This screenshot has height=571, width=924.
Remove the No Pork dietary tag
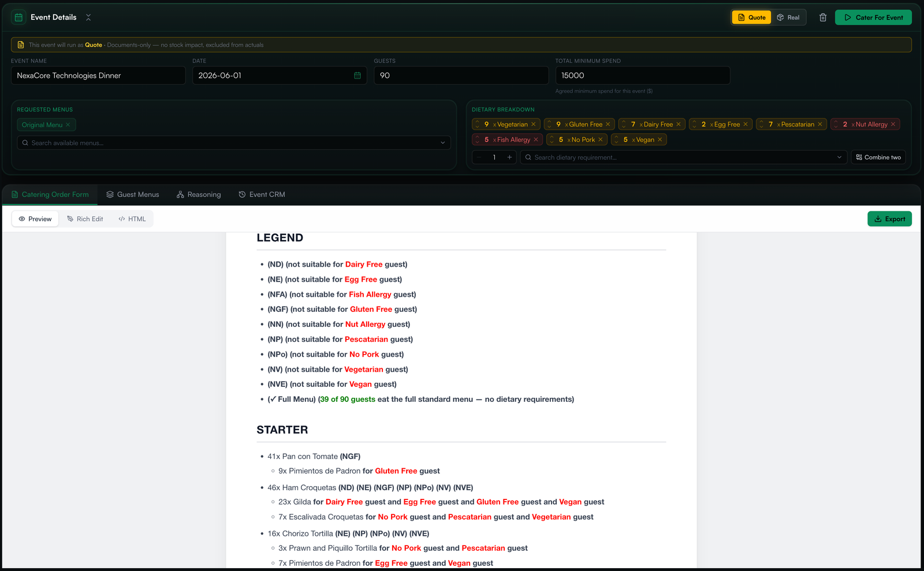601,140
